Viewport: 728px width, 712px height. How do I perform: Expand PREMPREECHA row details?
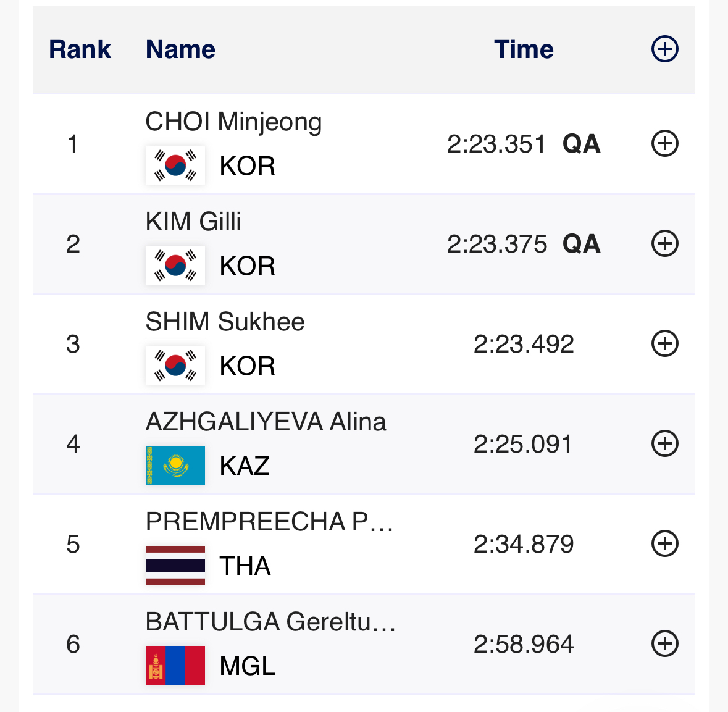[x=665, y=543]
